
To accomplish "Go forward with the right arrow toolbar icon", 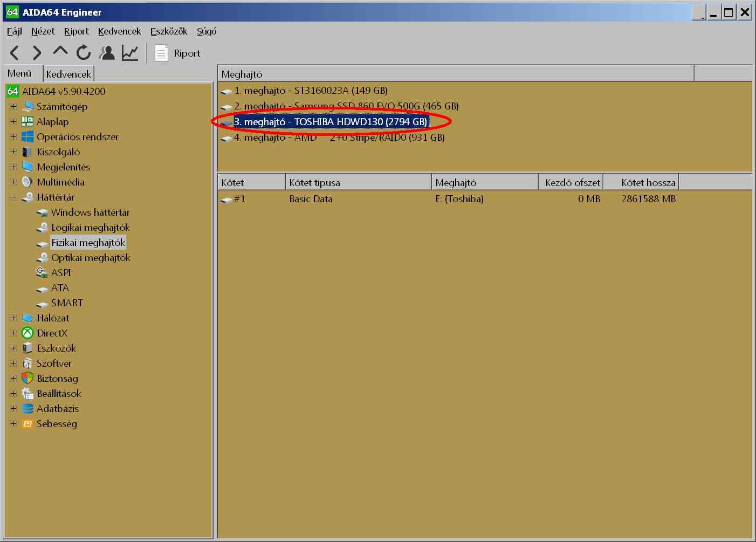I will [x=37, y=53].
